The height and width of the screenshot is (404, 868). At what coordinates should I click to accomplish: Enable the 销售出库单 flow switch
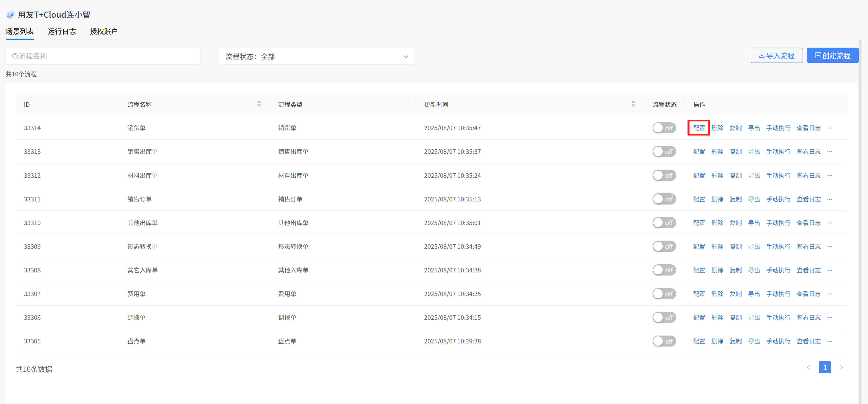click(664, 152)
